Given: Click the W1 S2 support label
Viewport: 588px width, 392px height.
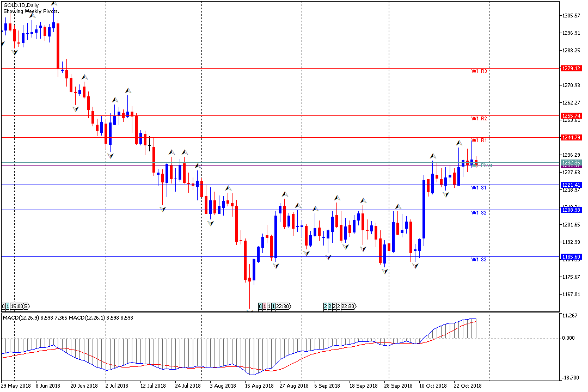Looking at the screenshot, I should [479, 213].
